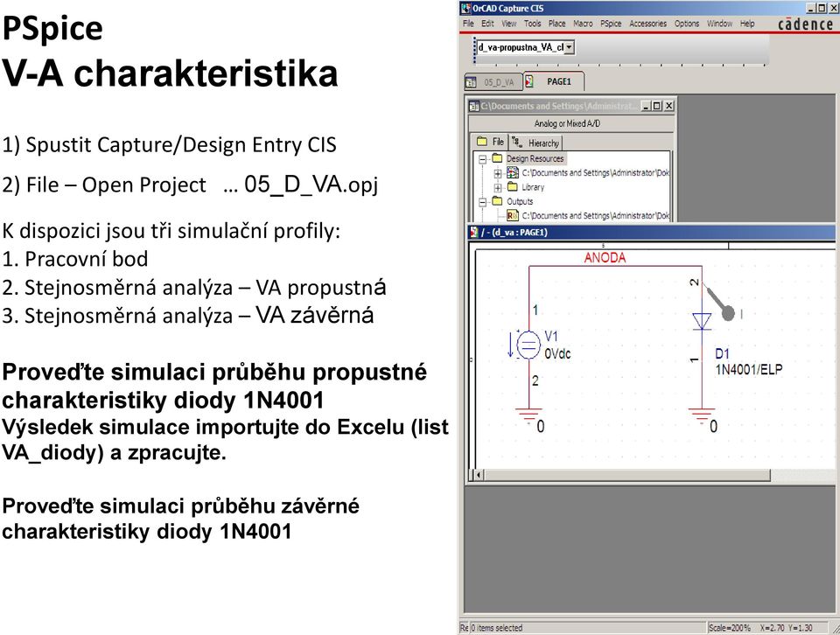This screenshot has height=635, width=840.
Task: Click the cadence logo
Action: point(805,24)
